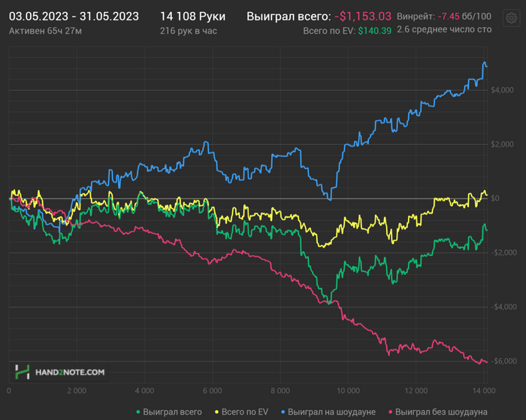This screenshot has height=420, width=526.
Task: Click the 6 000 x-axis label
Action: click(x=213, y=391)
